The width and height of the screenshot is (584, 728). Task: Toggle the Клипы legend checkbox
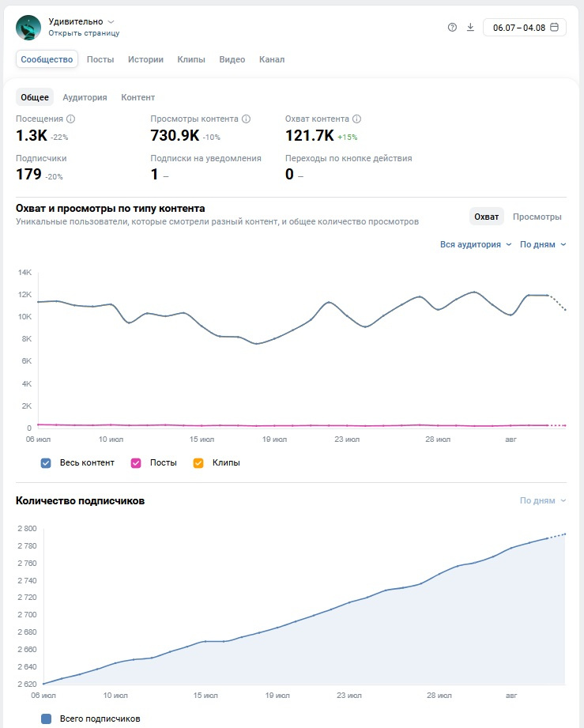(x=198, y=463)
